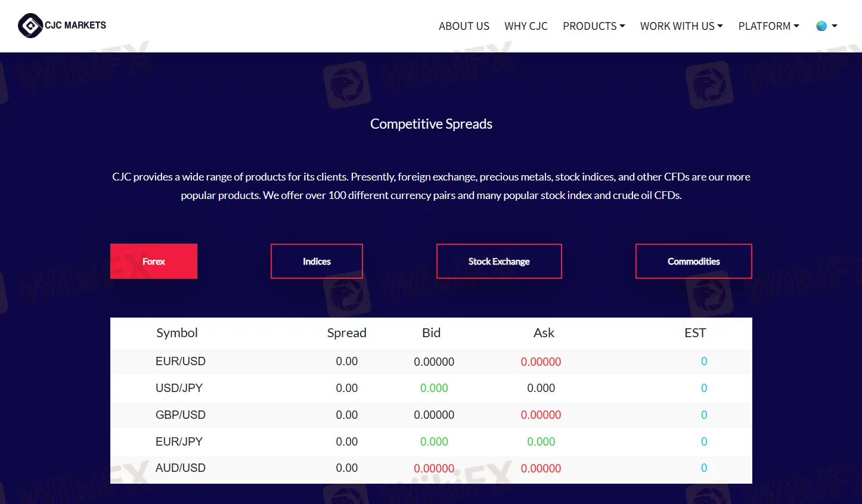Screen dimensions: 862x504
Task: Select the EUR/JPY symbol row
Action: (x=431, y=441)
